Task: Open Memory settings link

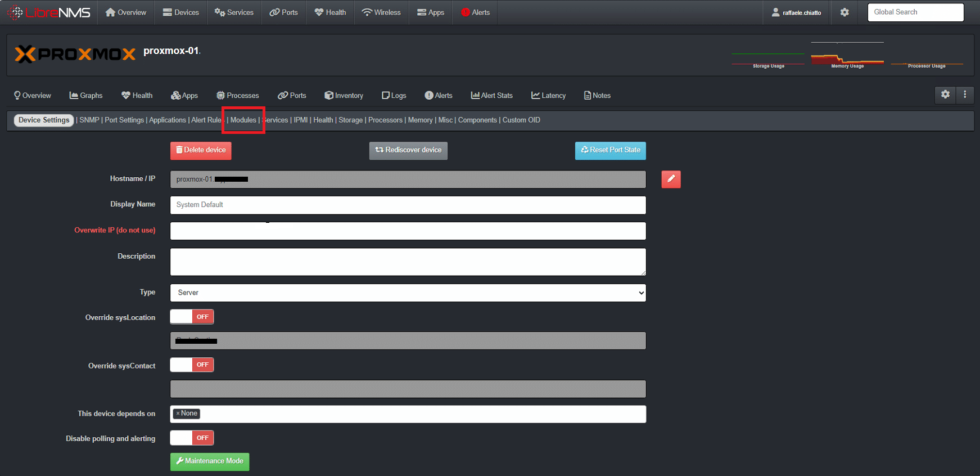Action: (x=421, y=120)
